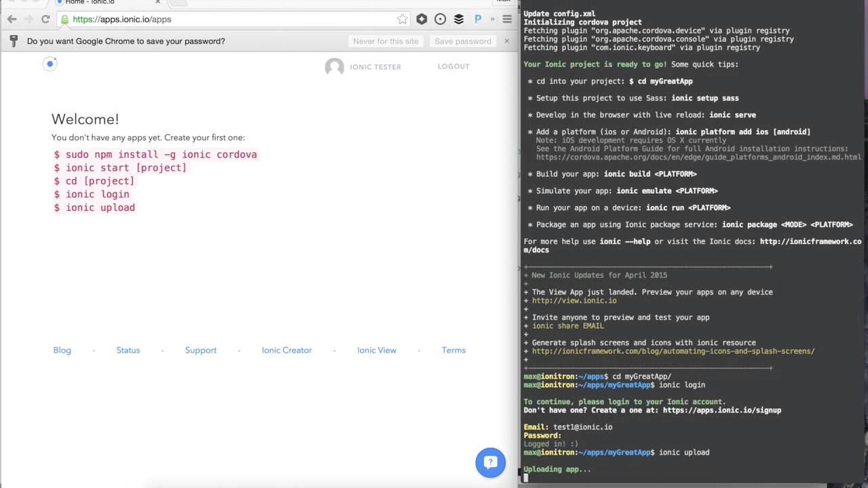Viewport: 868px width, 488px height.
Task: Open the Chrome hamburger menu
Action: click(x=507, y=19)
